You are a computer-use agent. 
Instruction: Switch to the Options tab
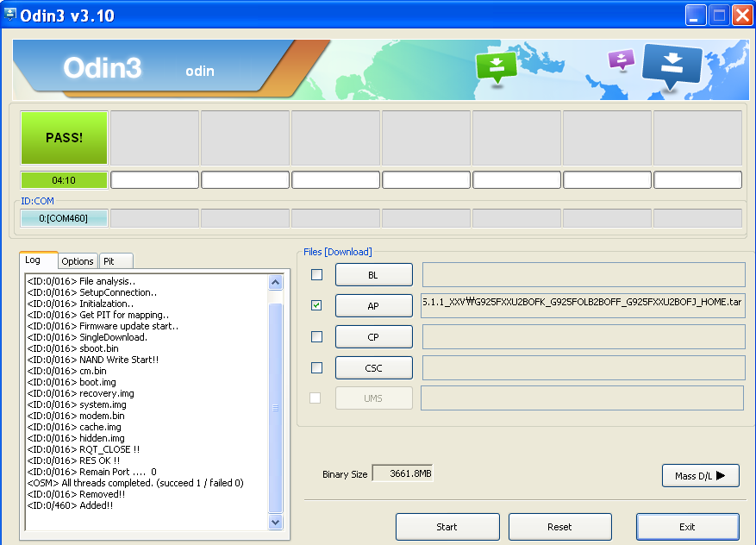coord(78,261)
